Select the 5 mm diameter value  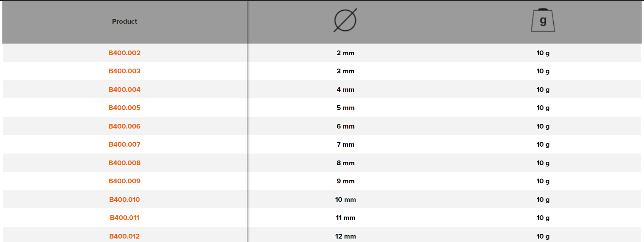346,108
